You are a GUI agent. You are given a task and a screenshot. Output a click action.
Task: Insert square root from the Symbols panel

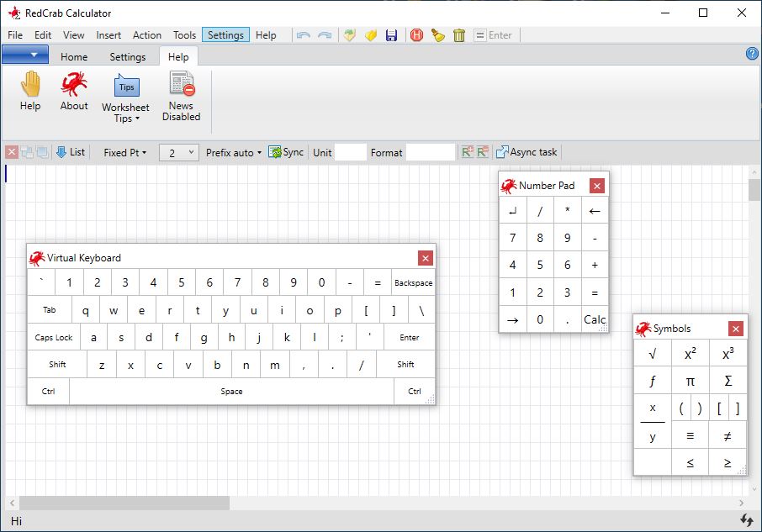click(x=653, y=354)
